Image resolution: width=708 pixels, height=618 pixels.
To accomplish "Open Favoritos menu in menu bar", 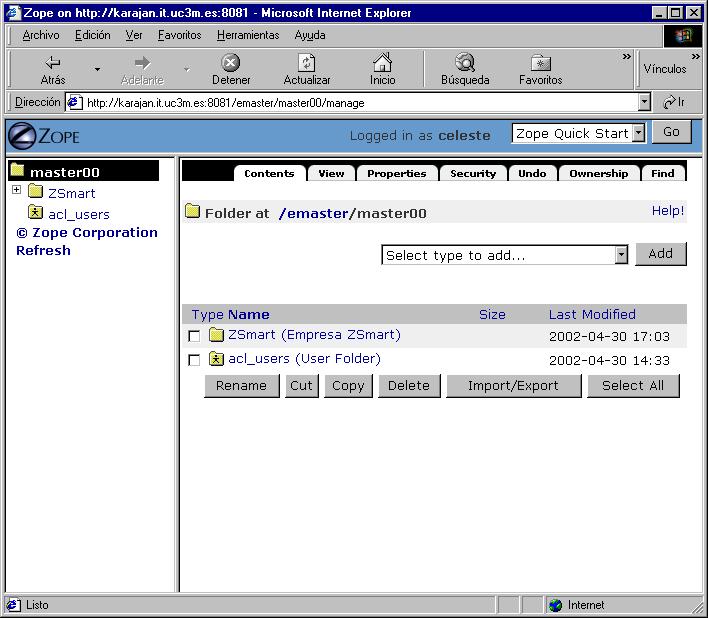I will 179,35.
